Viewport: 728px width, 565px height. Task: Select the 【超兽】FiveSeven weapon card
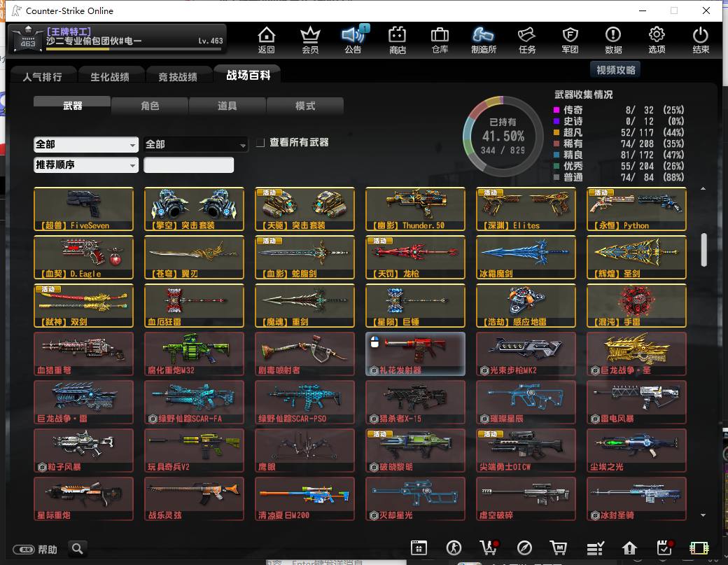click(x=83, y=209)
